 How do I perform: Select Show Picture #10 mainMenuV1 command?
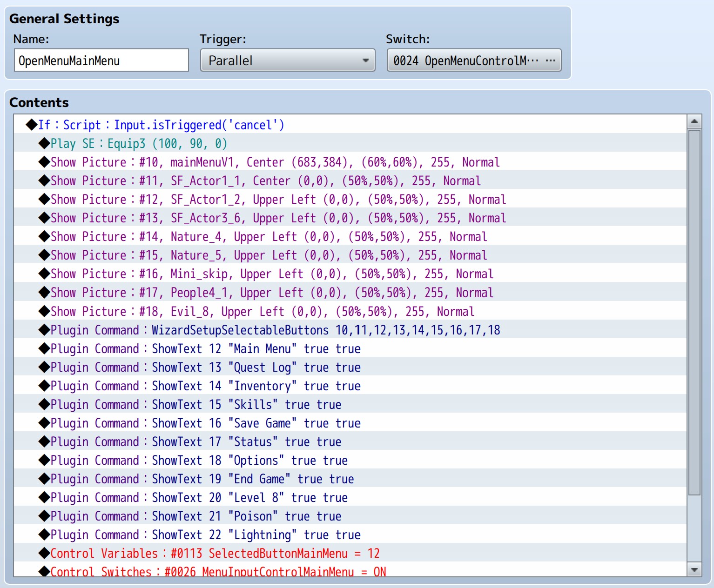coord(275,162)
